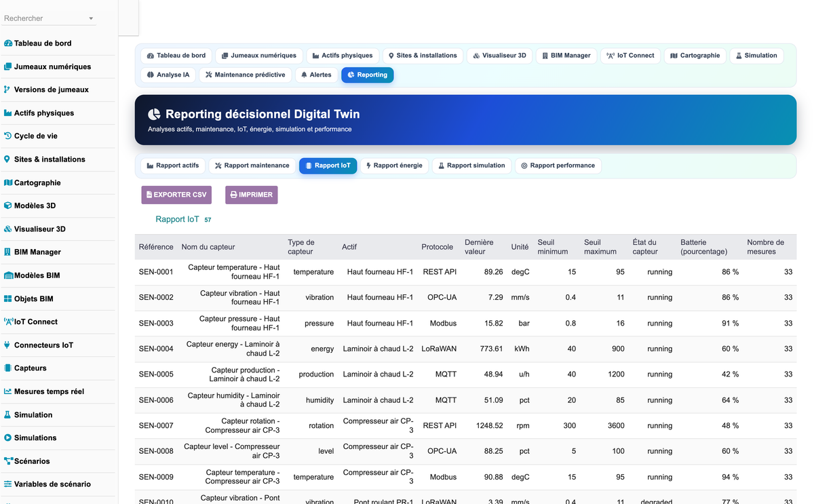This screenshot has height=504, width=814.
Task: Click 'Capteur level - Compresseur air CP-3'
Action: 232,451
